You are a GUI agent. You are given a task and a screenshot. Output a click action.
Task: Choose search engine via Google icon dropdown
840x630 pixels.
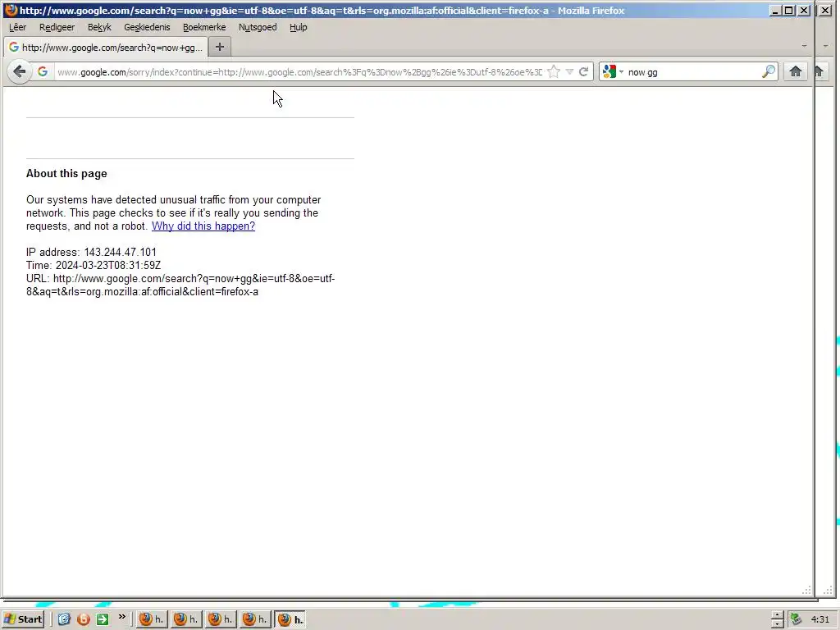(x=613, y=72)
